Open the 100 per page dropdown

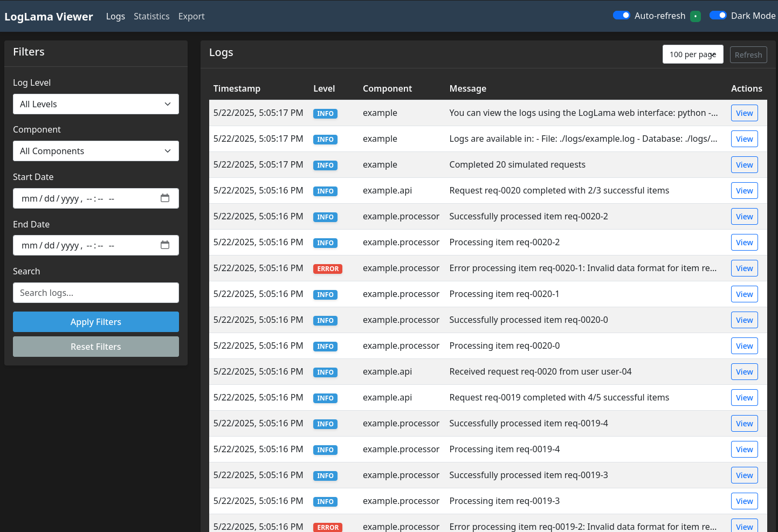pos(693,54)
